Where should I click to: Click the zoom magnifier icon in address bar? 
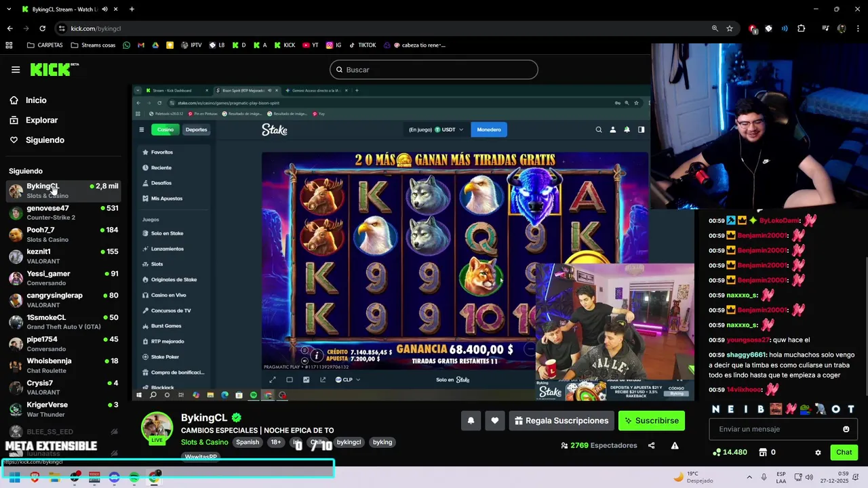pos(715,28)
